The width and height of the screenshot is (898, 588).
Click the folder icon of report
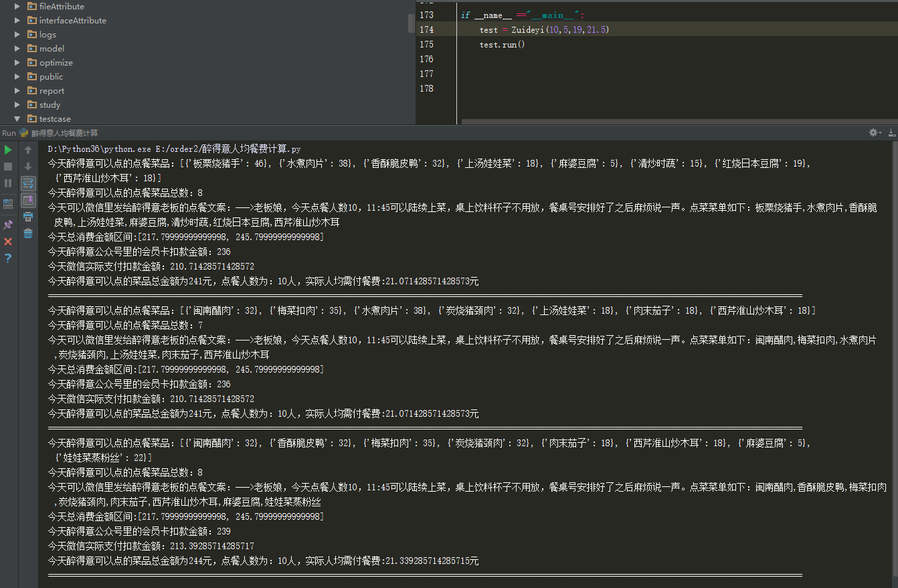click(x=32, y=90)
